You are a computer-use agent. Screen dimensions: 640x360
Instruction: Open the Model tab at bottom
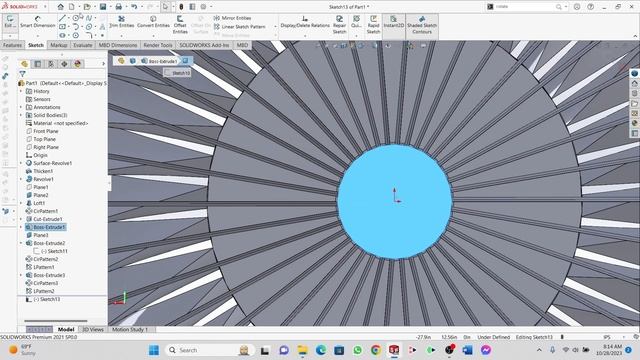(x=66, y=329)
